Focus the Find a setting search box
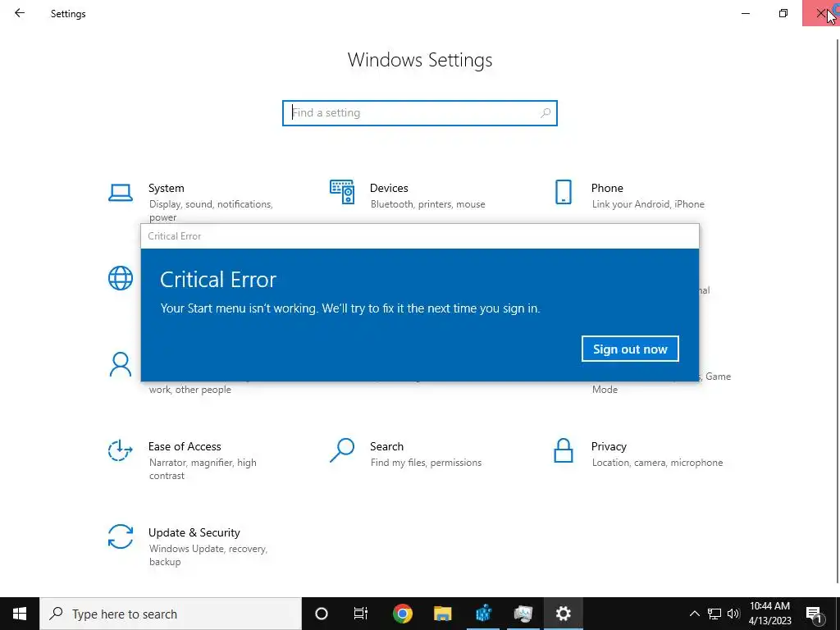 (x=419, y=113)
